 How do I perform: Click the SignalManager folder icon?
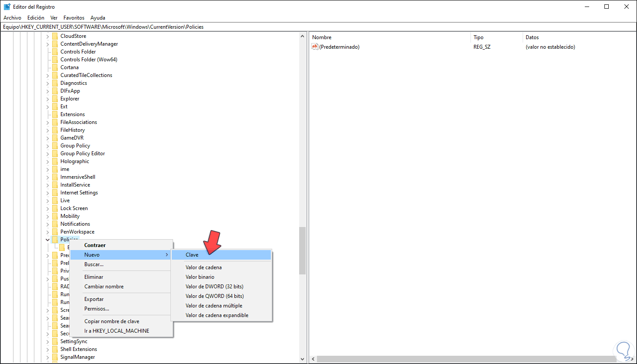[55, 357]
